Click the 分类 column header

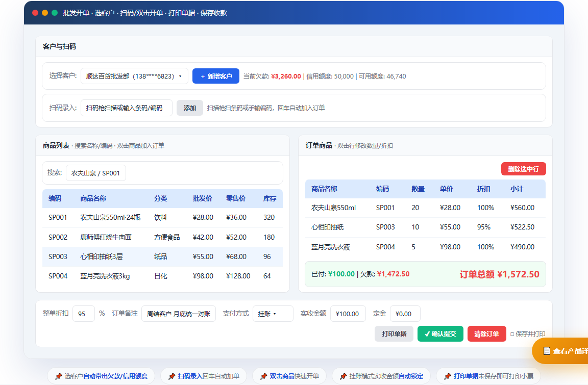click(x=160, y=198)
